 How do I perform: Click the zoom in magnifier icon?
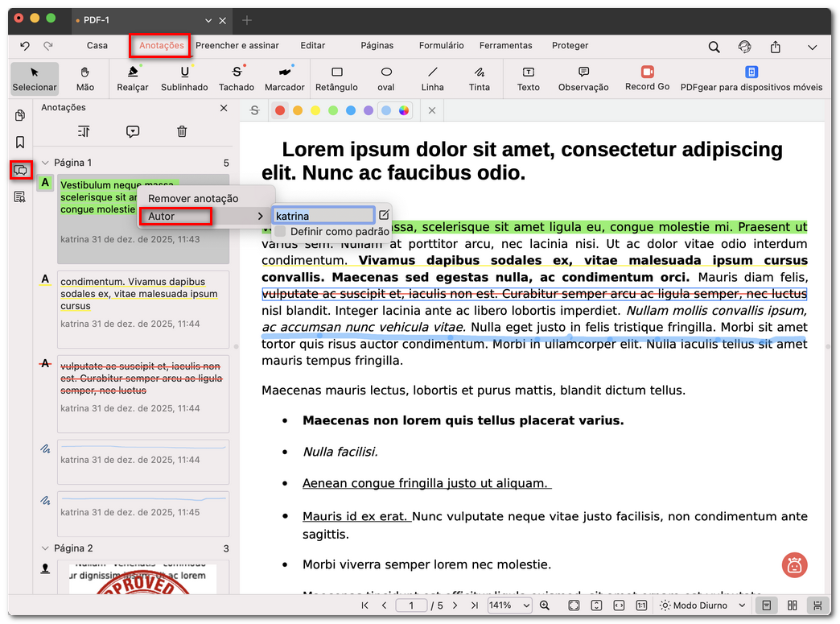[x=545, y=605]
